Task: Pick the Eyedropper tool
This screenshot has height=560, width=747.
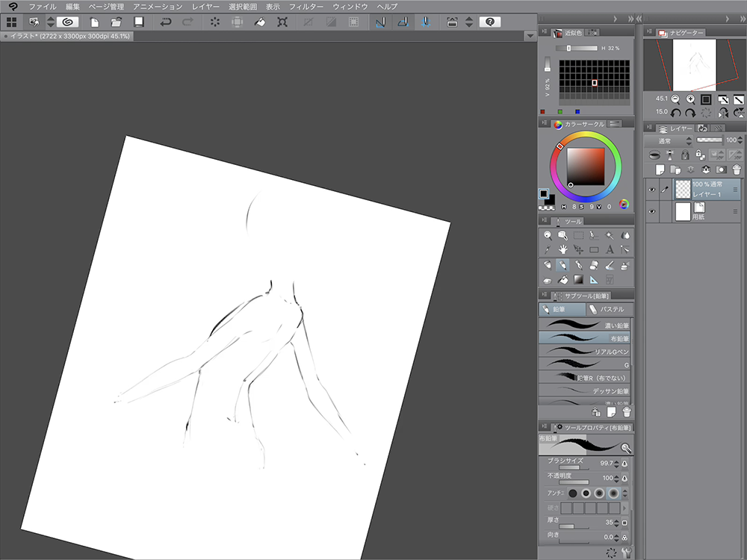Action: coord(548,249)
